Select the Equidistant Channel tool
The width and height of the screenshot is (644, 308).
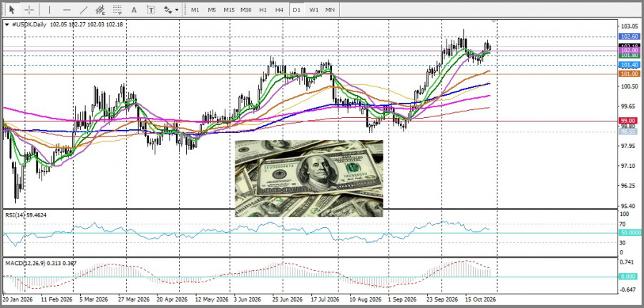click(100, 9)
